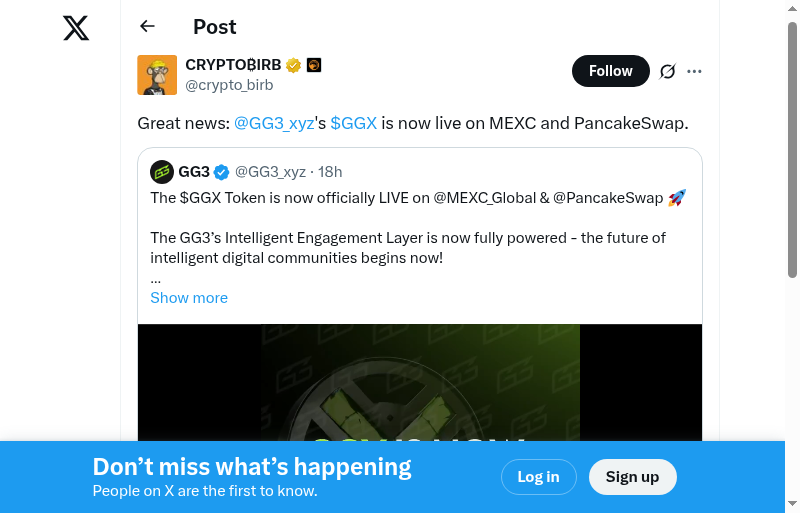
Task: Click the affiliate badge beside CRYPTOBIRB's name
Action: pos(314,65)
